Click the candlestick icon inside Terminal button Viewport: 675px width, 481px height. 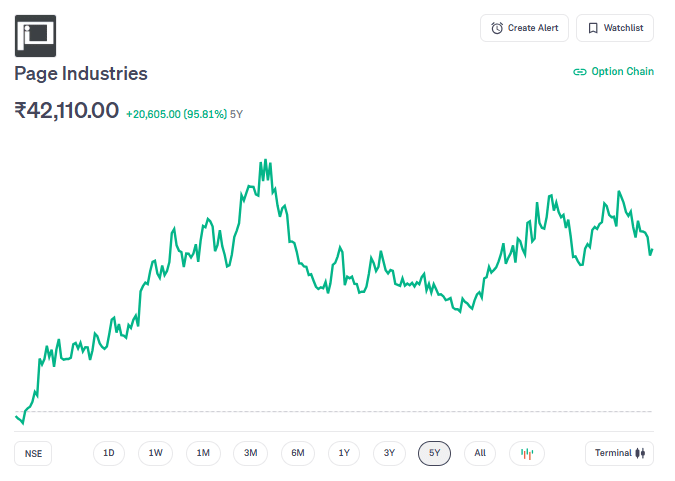[642, 453]
